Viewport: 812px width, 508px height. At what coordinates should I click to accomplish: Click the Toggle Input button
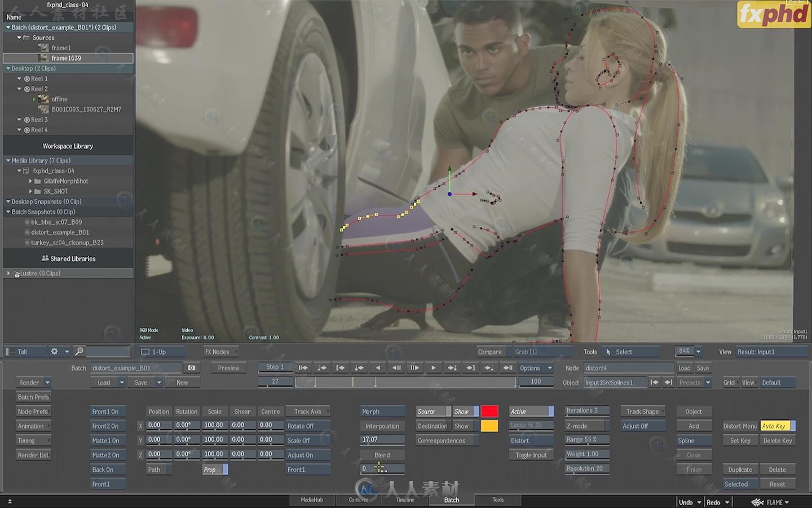[531, 455]
